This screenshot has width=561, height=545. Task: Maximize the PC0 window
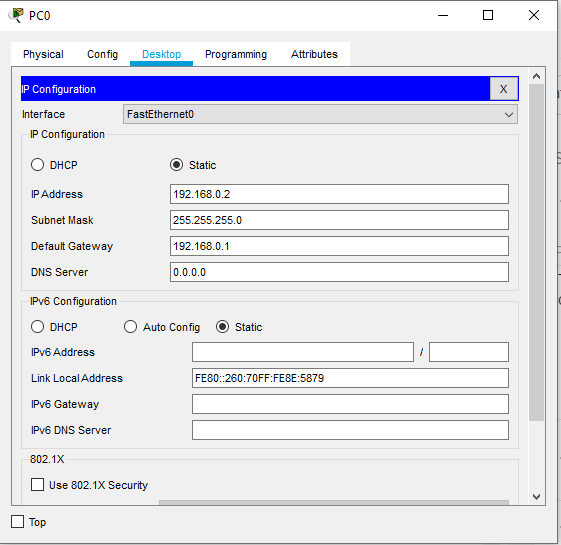tap(488, 15)
